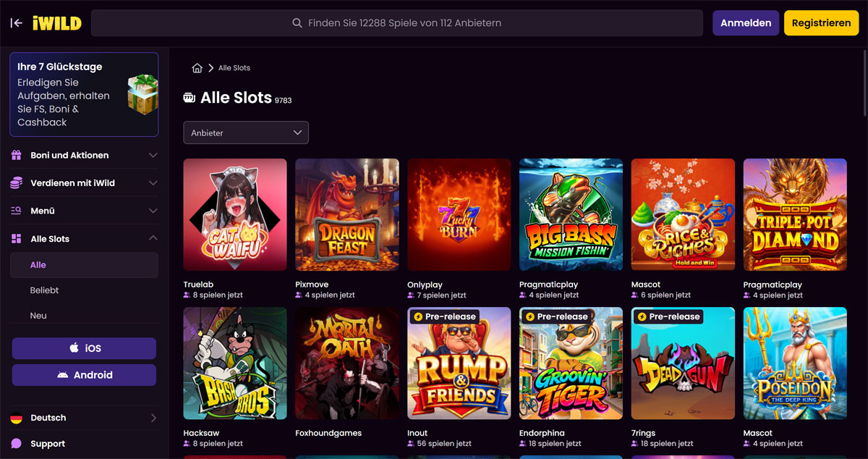Click the Registrieren button
This screenshot has height=459, width=868.
click(x=821, y=23)
